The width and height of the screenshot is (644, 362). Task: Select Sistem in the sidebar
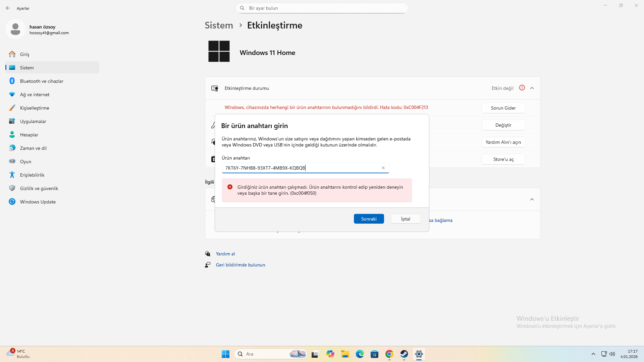click(x=52, y=67)
